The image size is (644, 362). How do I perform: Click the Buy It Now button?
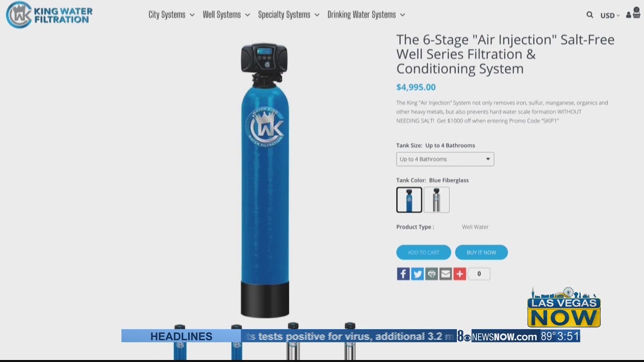(481, 252)
